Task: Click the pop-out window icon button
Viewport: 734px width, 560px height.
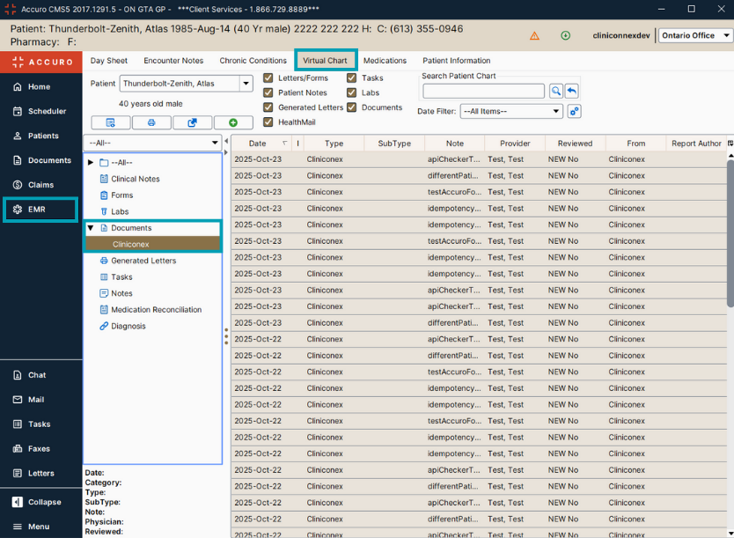Action: click(192, 122)
